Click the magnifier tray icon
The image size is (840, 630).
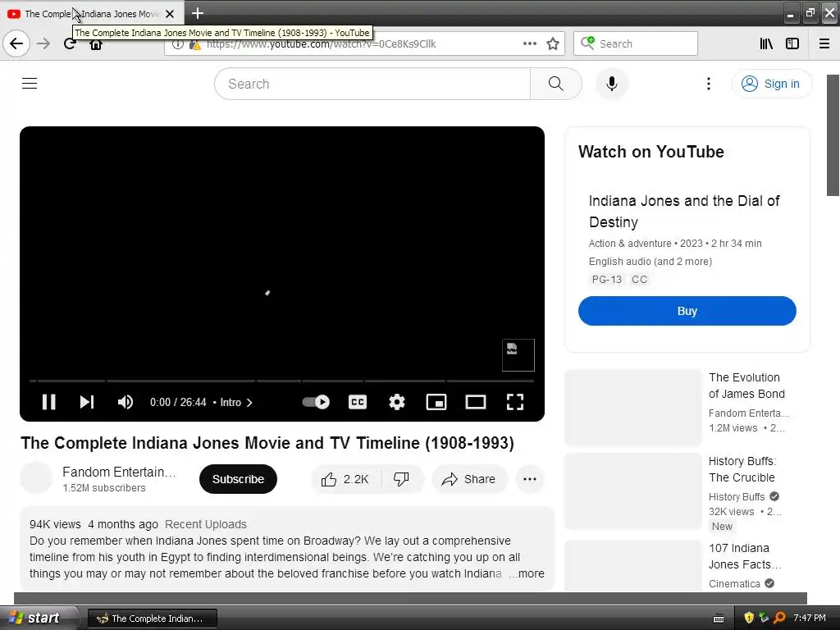pyautogui.click(x=779, y=618)
